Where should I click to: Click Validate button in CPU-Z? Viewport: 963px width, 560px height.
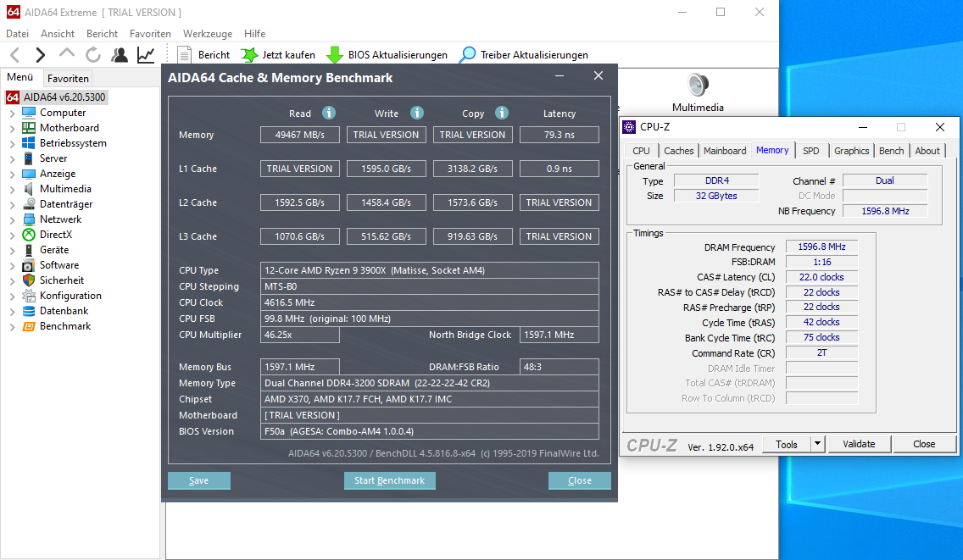[859, 444]
